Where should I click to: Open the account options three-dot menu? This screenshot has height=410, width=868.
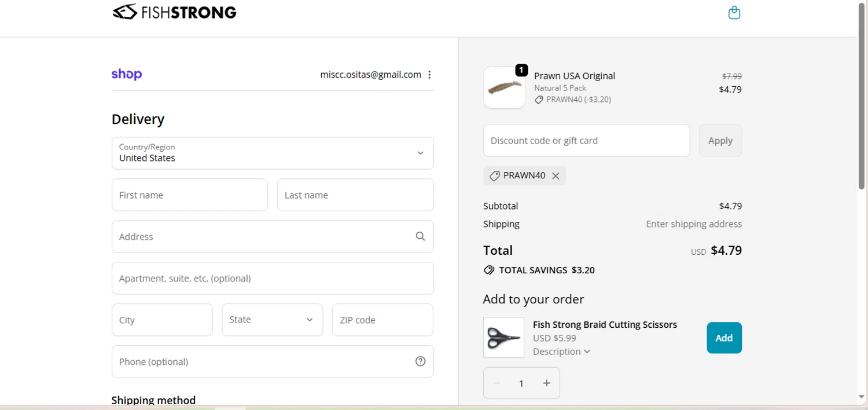tap(429, 75)
